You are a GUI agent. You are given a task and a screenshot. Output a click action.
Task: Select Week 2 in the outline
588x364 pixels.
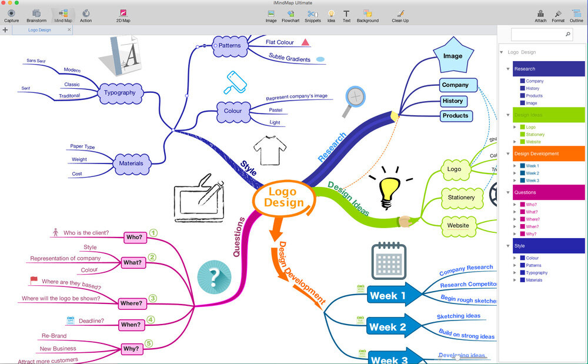click(x=533, y=173)
